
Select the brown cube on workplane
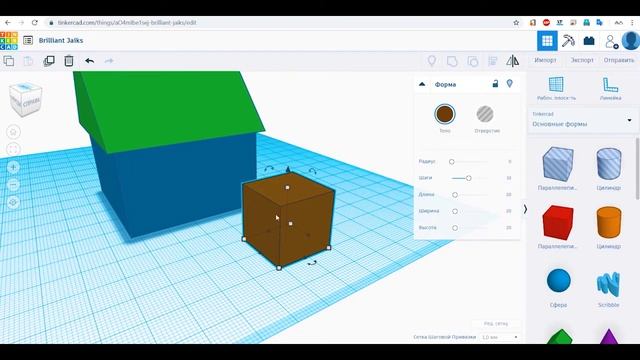[288, 220]
